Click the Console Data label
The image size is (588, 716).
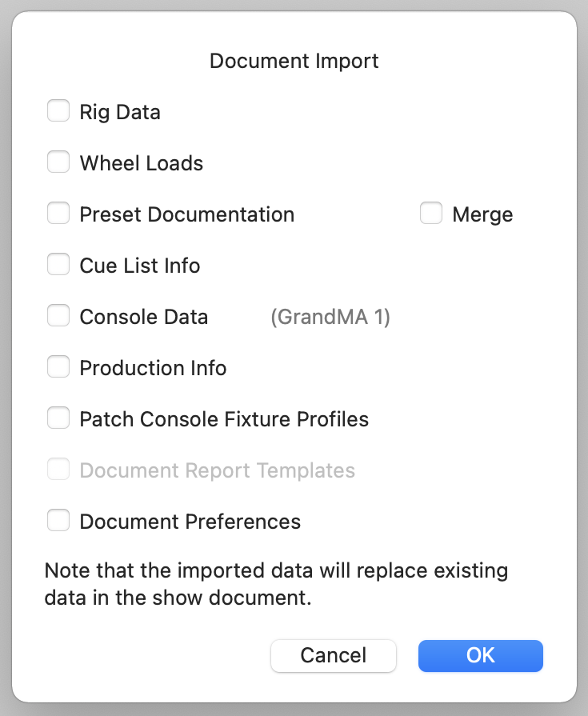pyautogui.click(x=144, y=317)
